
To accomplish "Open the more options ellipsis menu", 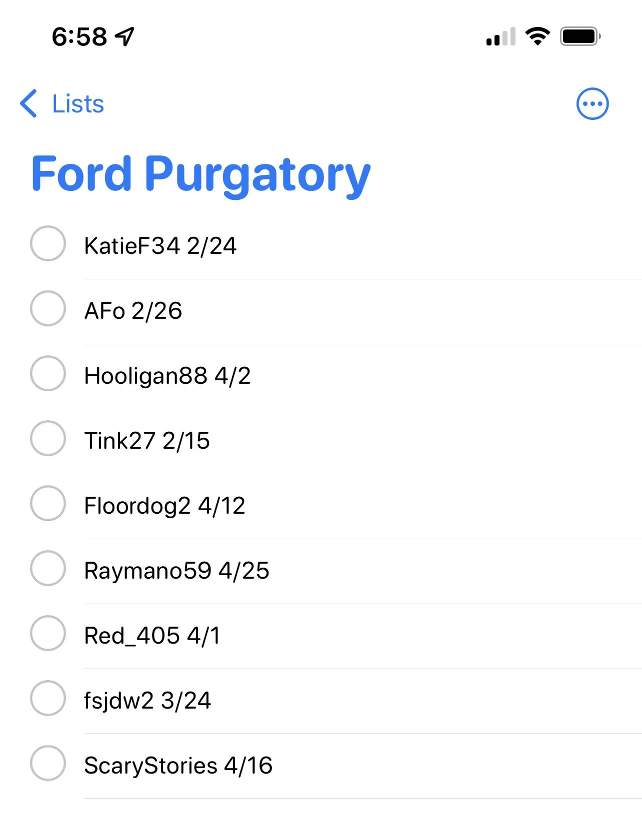I will 592,104.
